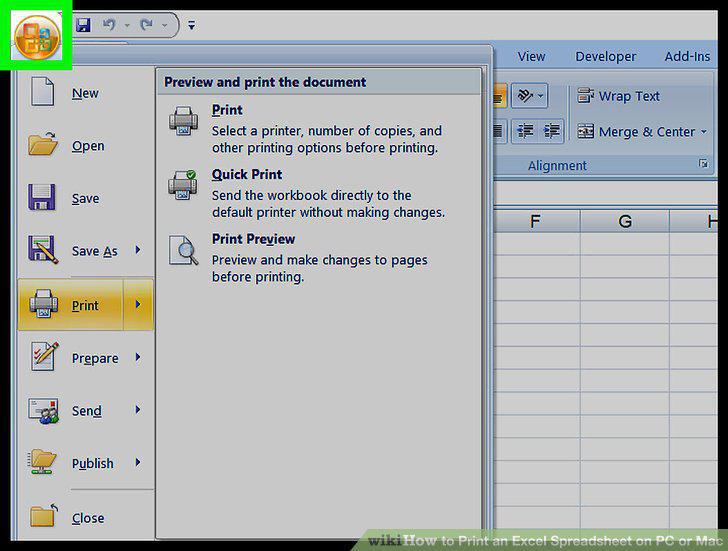Open the Merge & Center dropdown arrow
The height and width of the screenshot is (551, 728).
click(x=704, y=132)
